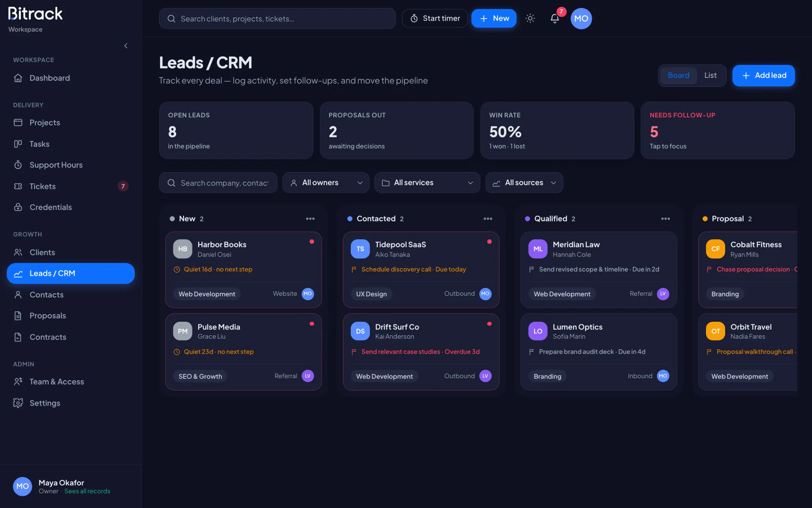Viewport: 812px width, 508px height.
Task: Open the notifications bell
Action: (x=554, y=18)
